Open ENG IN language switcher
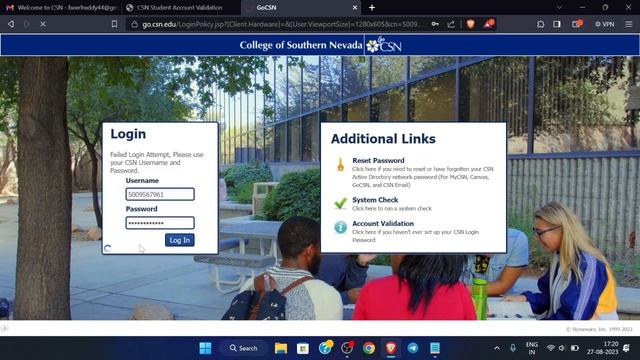The width and height of the screenshot is (640, 360). click(x=531, y=348)
